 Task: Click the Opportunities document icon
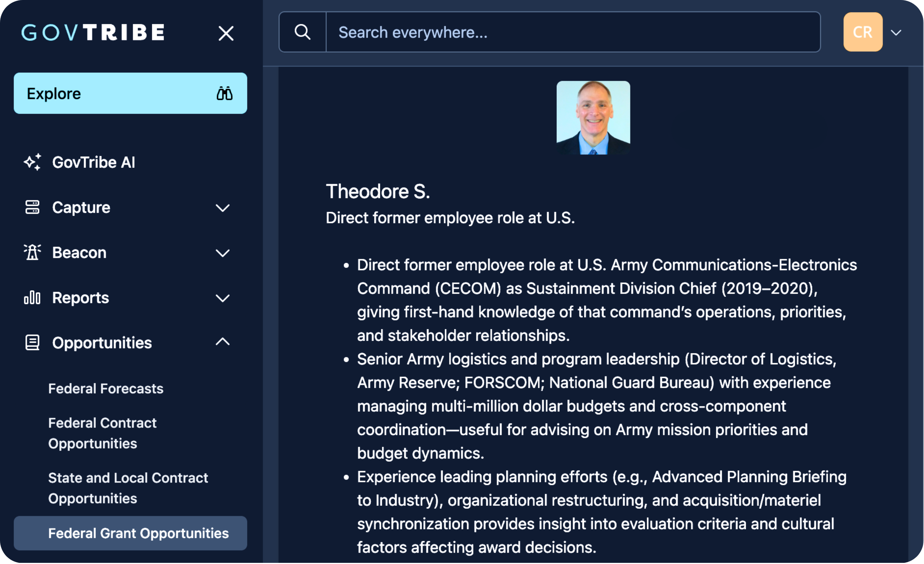point(32,343)
